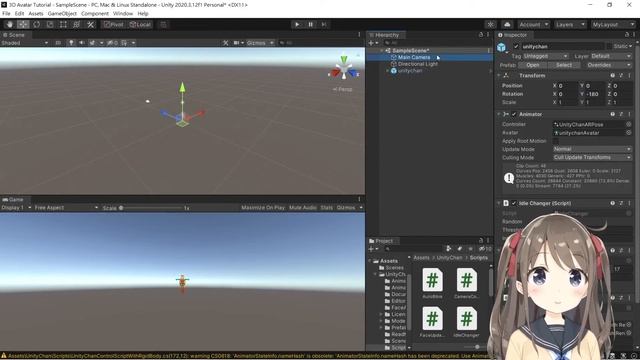Image resolution: width=640 pixels, height=360 pixels.
Task: Select Directional Light in Hierarchy
Action: click(x=418, y=64)
